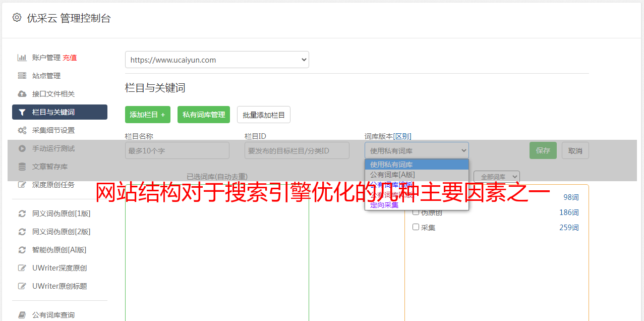This screenshot has height=321, width=644.
Task: Click the green 保存 button
Action: click(x=543, y=150)
